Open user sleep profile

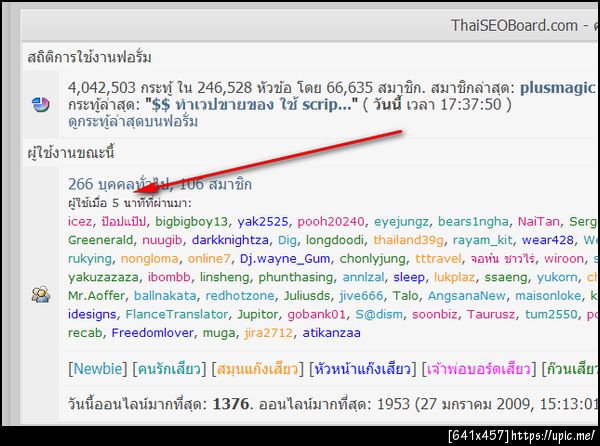[409, 277]
